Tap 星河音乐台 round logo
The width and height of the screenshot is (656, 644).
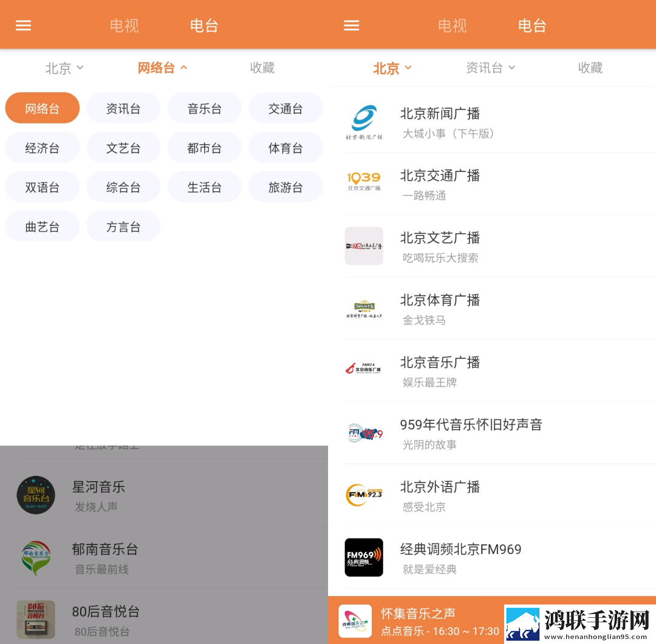pyautogui.click(x=36, y=495)
